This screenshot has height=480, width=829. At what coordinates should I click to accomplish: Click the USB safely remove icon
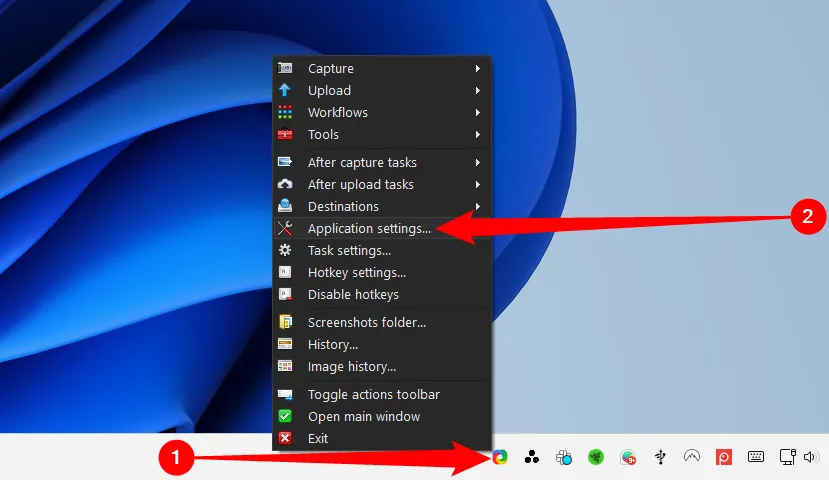pos(660,457)
